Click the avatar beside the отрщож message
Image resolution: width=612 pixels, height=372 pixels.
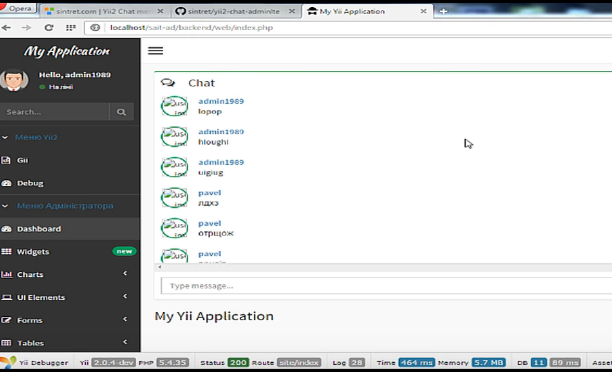(x=174, y=228)
